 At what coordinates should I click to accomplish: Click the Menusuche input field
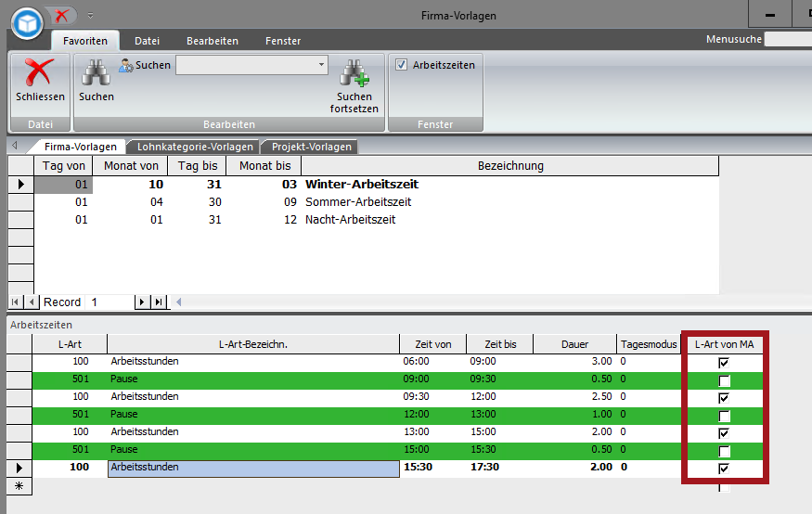tap(788, 39)
